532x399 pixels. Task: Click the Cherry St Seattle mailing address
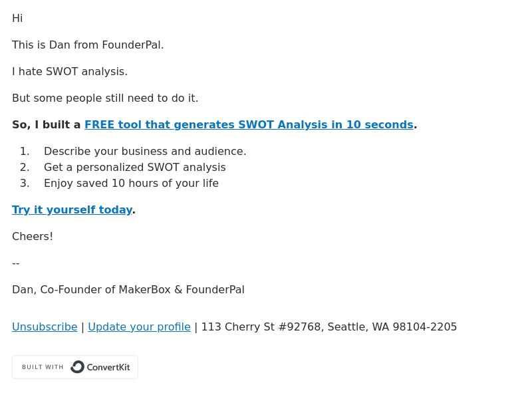329,327
